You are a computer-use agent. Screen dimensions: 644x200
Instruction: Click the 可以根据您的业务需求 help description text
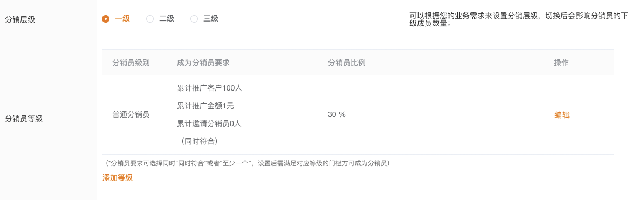point(519,19)
